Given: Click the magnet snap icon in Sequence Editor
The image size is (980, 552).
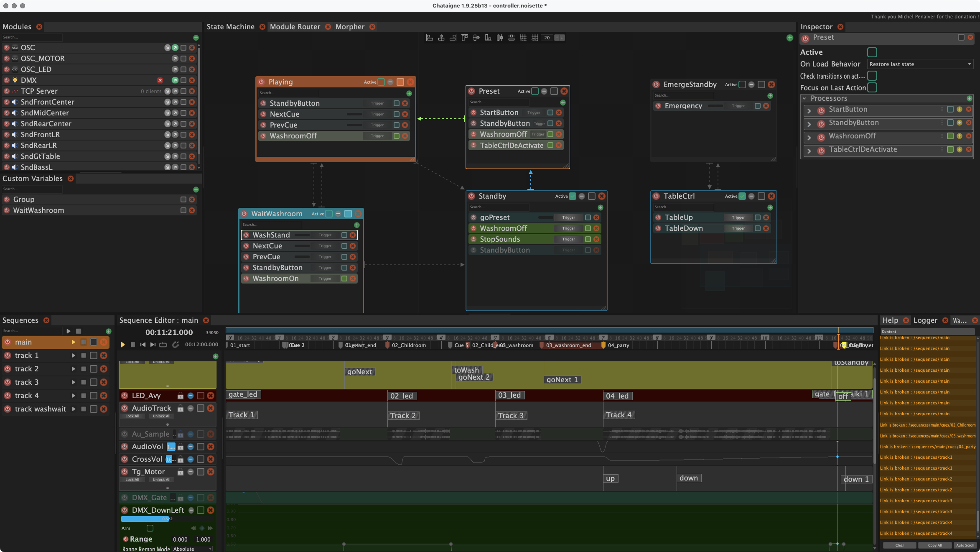Looking at the screenshot, I should 176,345.
